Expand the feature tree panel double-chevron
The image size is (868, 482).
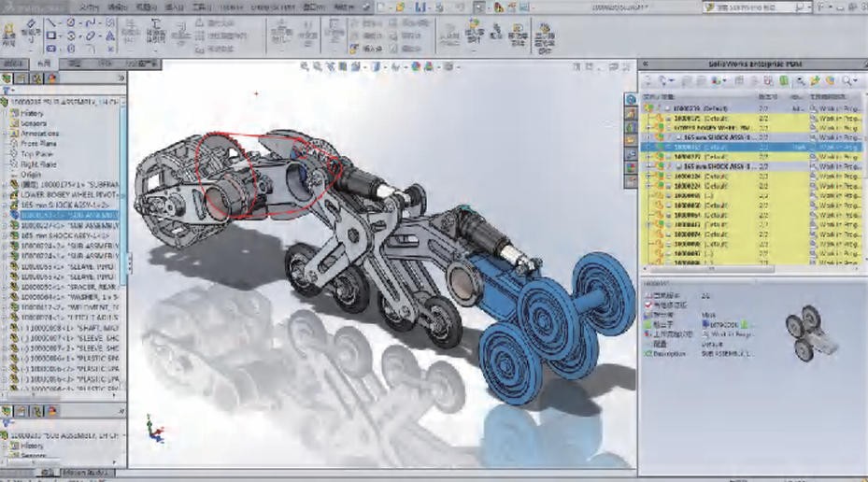(121, 78)
